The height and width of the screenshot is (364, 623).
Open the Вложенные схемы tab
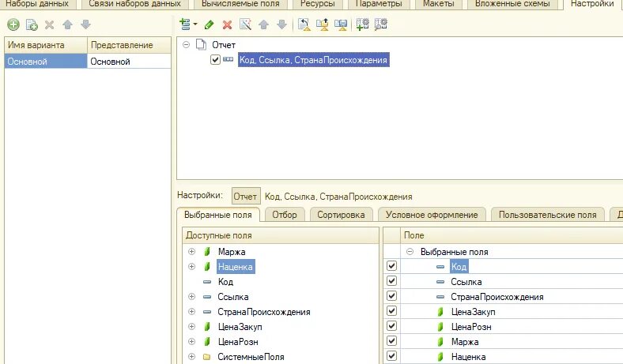coord(512,4)
